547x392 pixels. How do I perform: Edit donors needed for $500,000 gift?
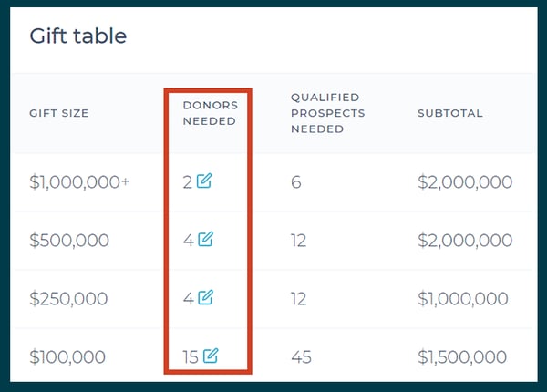pyautogui.click(x=205, y=239)
